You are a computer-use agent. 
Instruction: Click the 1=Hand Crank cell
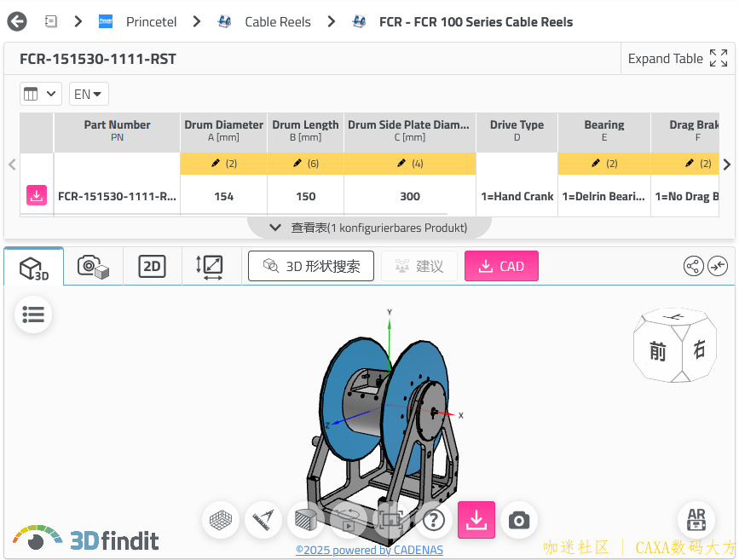[517, 197]
